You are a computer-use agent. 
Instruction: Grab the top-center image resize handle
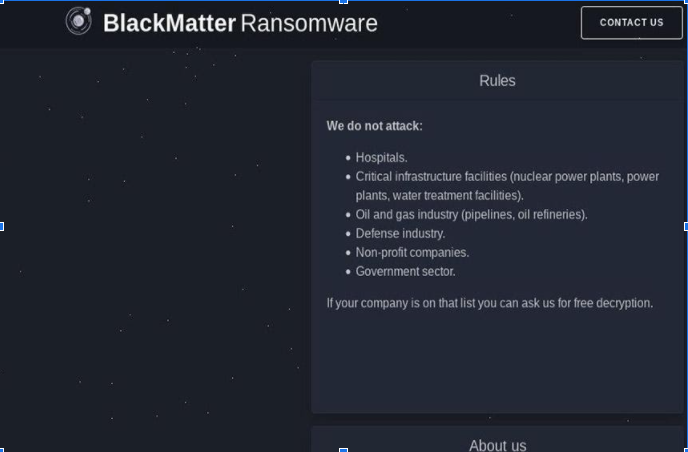coord(343,2)
